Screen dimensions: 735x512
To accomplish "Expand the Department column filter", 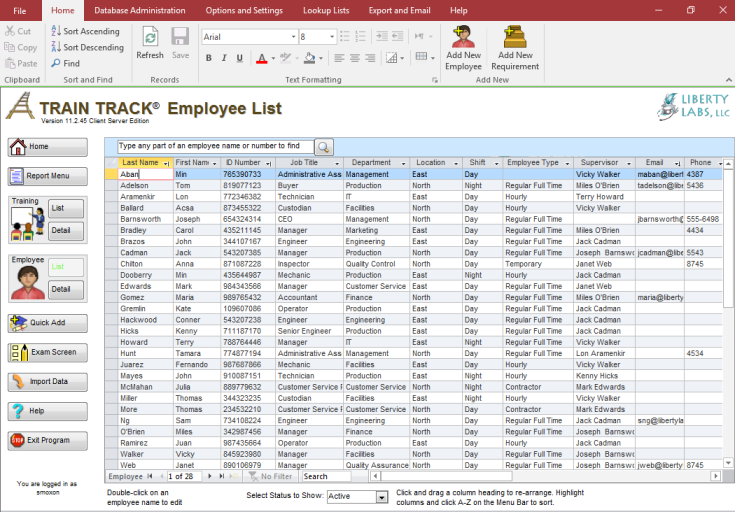I will [x=403, y=163].
